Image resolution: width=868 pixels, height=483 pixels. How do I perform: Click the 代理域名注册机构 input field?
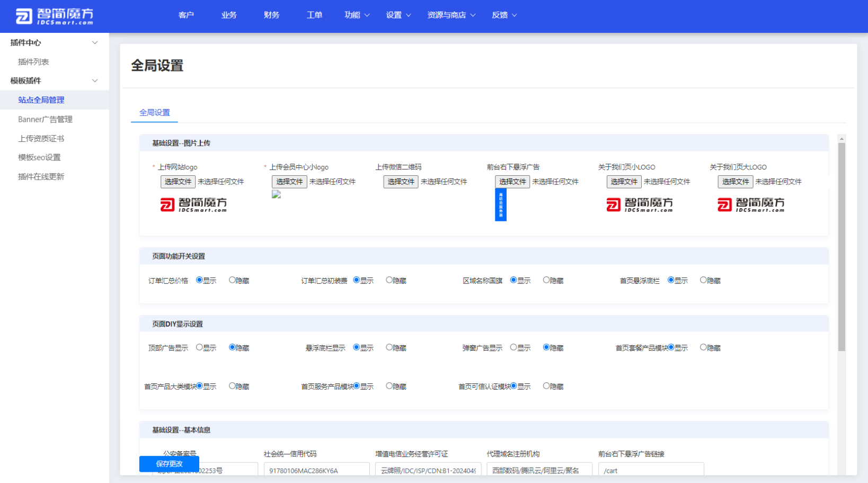(x=539, y=470)
